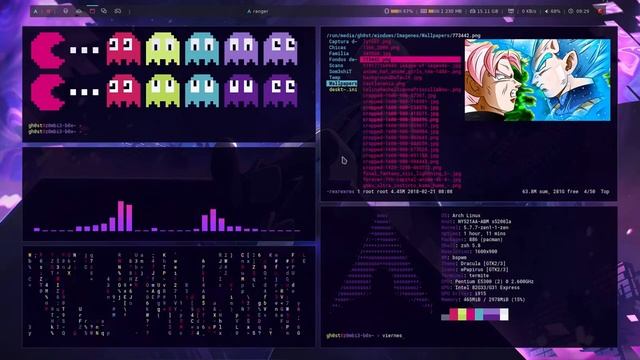
Task: Click the yellow-green block in neofetch palette
Action: pos(462,314)
